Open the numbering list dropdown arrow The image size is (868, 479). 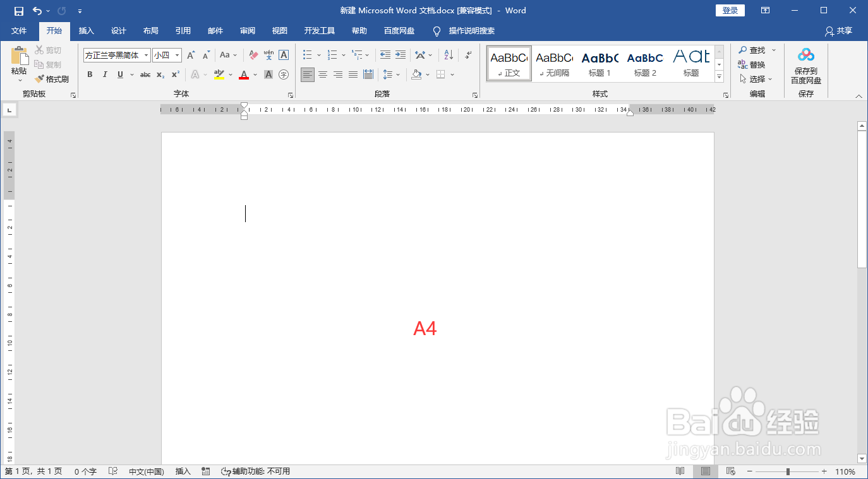[344, 56]
